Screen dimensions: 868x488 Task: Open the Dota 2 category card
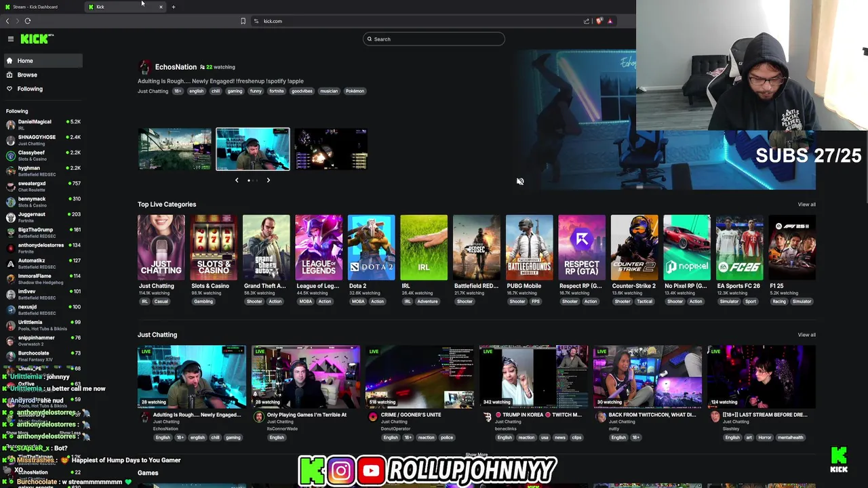click(371, 247)
